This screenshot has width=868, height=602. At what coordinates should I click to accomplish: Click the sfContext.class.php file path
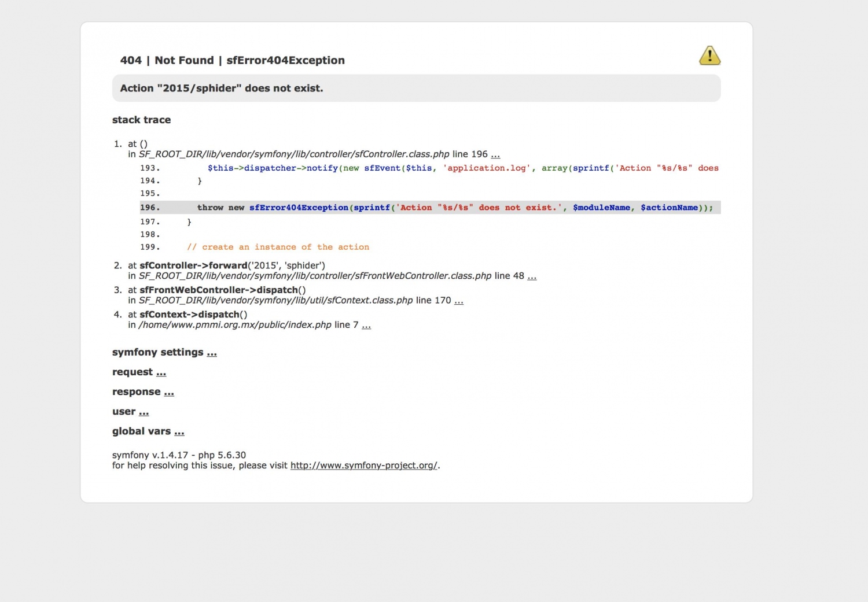(x=276, y=301)
